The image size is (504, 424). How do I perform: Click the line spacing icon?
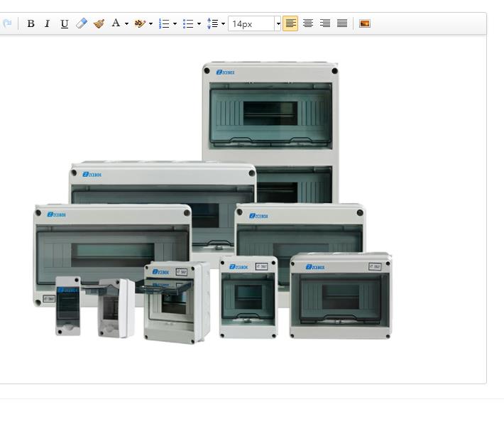pos(212,23)
